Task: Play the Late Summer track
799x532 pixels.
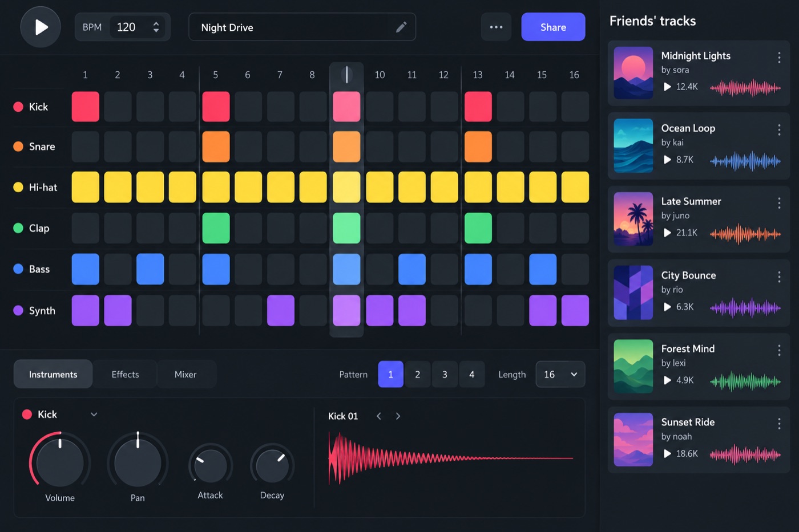Action: (x=667, y=233)
